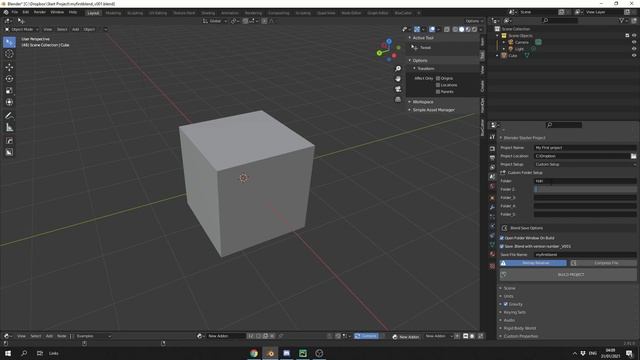Open the Global transform orientation dropdown
Image resolution: width=640 pixels, height=360 pixels.
click(215, 21)
